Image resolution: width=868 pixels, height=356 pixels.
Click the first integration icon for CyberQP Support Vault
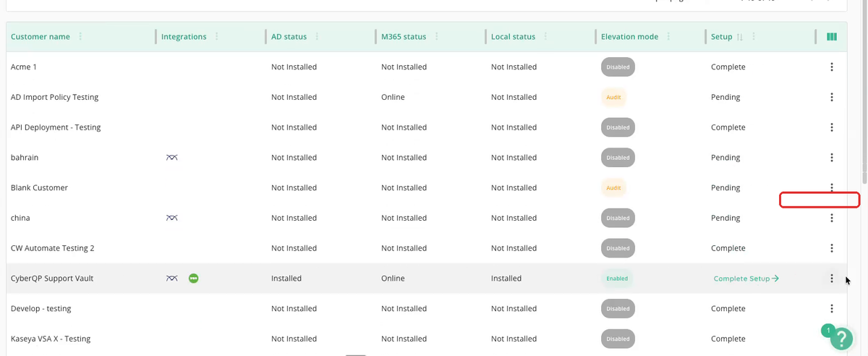pos(171,279)
